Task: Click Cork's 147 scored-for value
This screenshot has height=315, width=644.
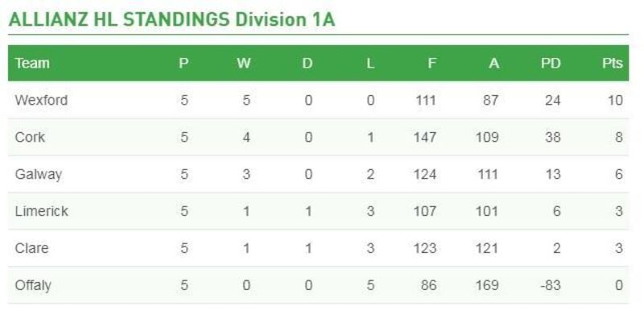Action: click(x=425, y=137)
